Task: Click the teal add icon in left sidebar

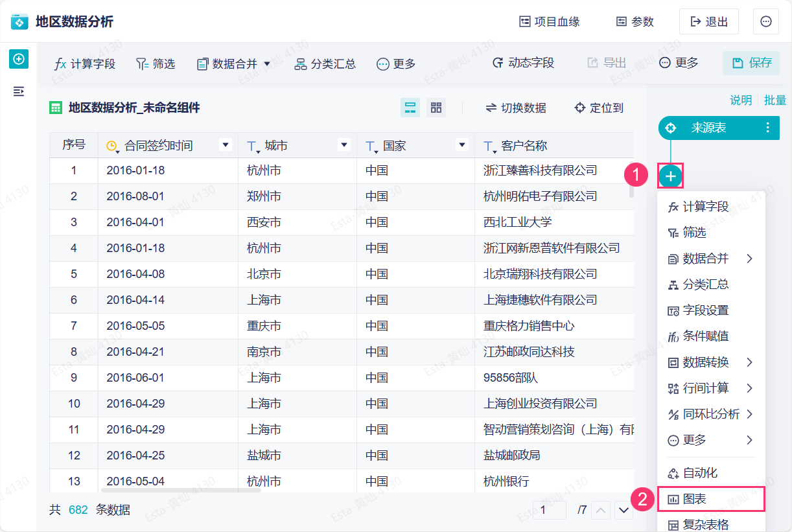Action: [x=19, y=59]
